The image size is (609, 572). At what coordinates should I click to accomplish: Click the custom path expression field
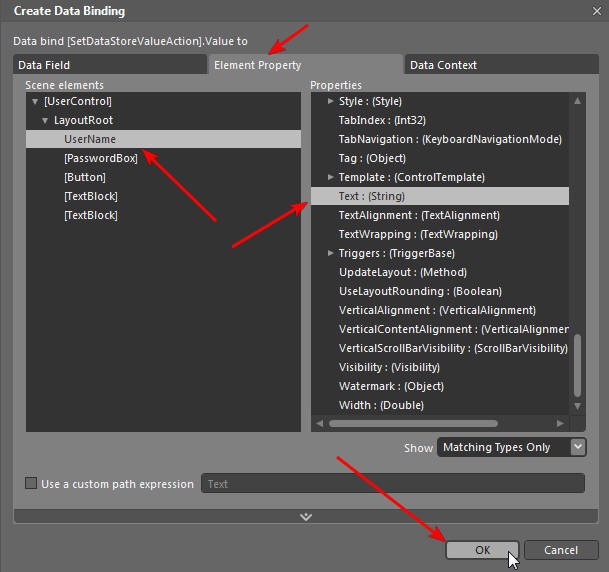tap(393, 483)
